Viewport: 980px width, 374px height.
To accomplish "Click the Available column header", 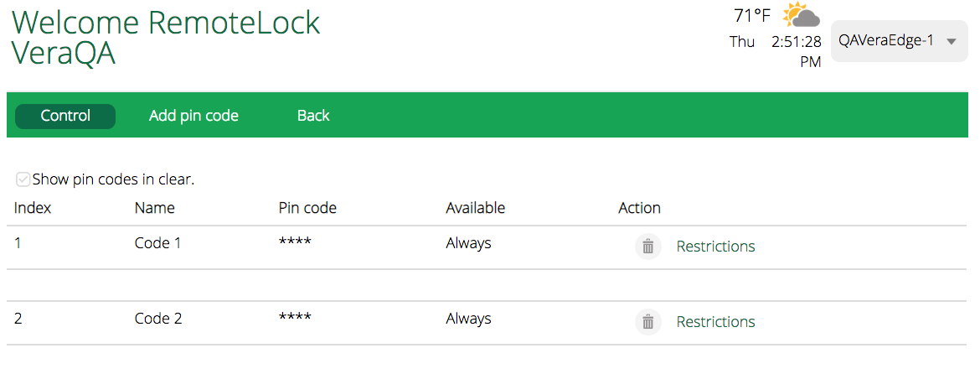I will pyautogui.click(x=475, y=208).
